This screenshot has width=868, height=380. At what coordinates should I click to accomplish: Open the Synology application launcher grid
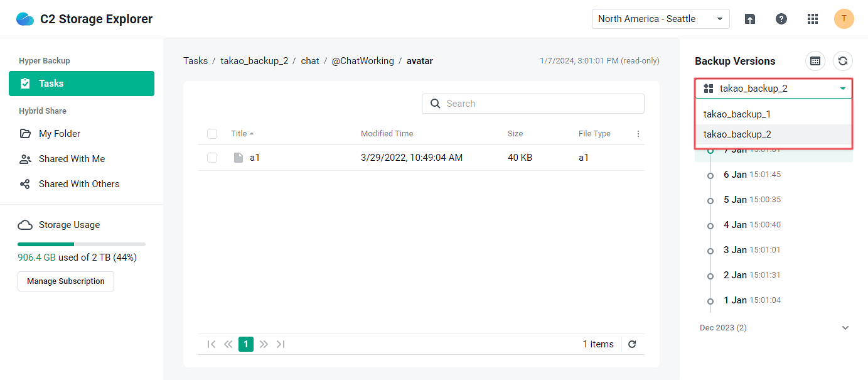(x=812, y=19)
